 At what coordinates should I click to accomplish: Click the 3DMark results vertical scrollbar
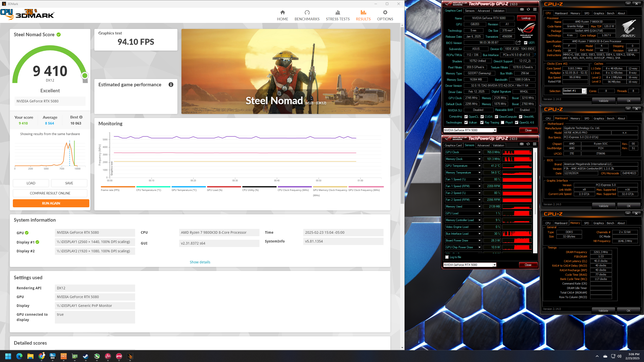pyautogui.click(x=402, y=116)
